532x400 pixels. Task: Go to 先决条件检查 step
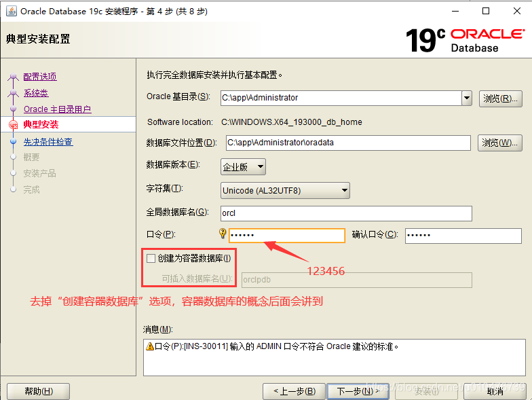tap(48, 142)
